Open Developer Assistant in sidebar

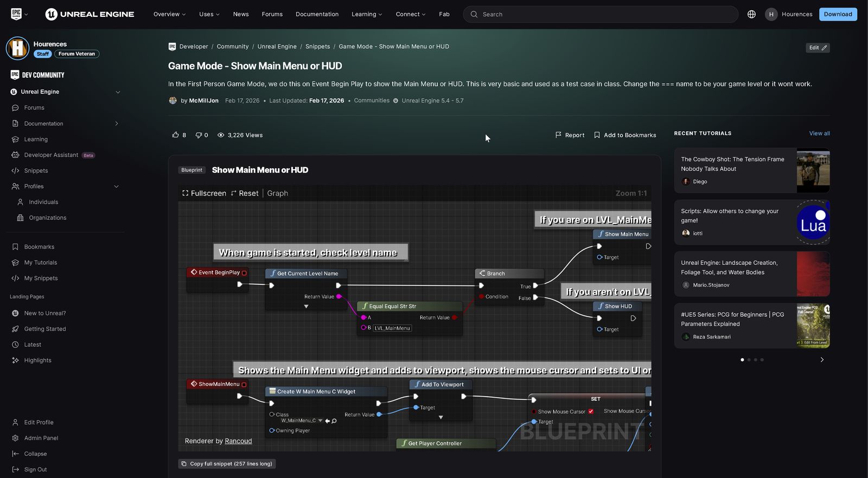[x=51, y=155]
